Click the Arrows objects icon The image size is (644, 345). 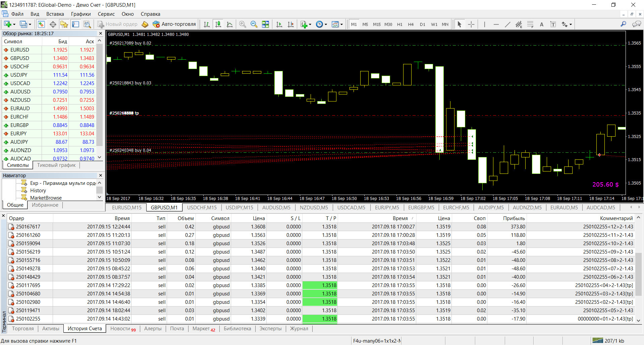565,24
